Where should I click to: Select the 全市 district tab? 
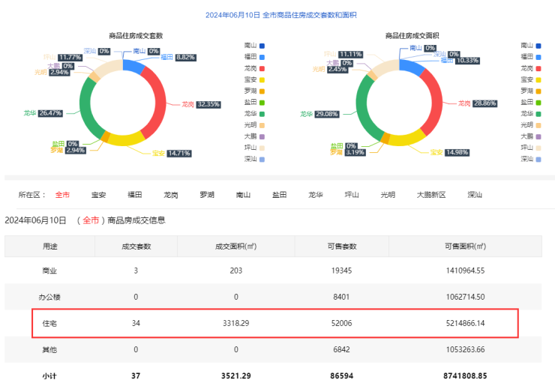(x=62, y=194)
